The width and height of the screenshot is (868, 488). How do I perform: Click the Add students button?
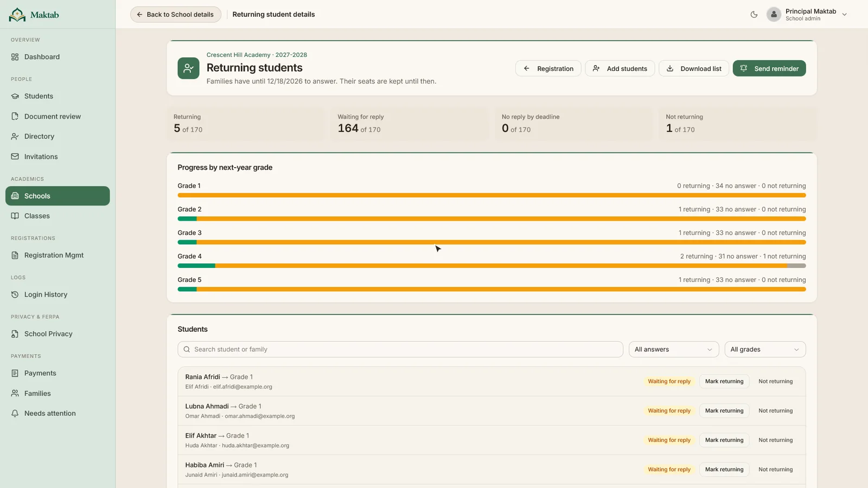(620, 68)
